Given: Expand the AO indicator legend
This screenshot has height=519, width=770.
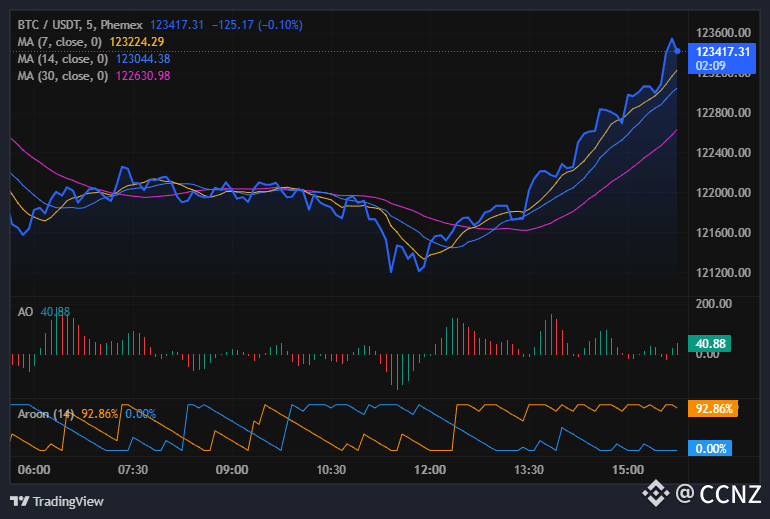Looking at the screenshot, I should (26, 312).
